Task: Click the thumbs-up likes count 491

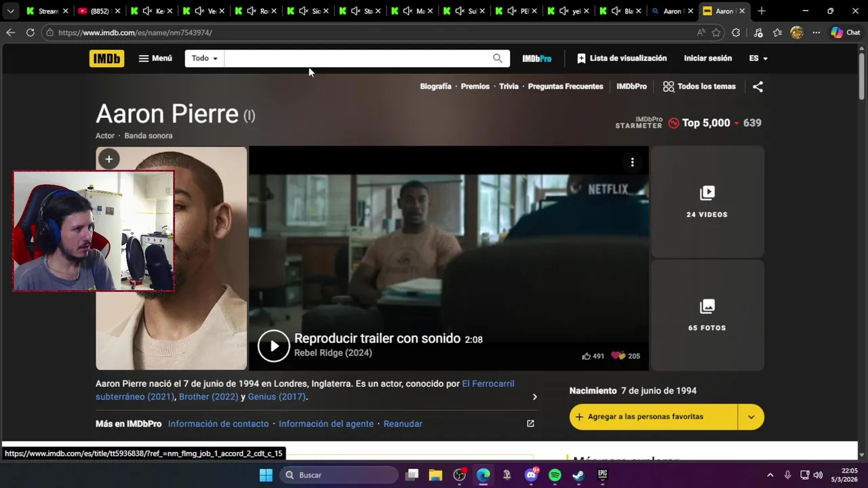Action: pos(593,356)
